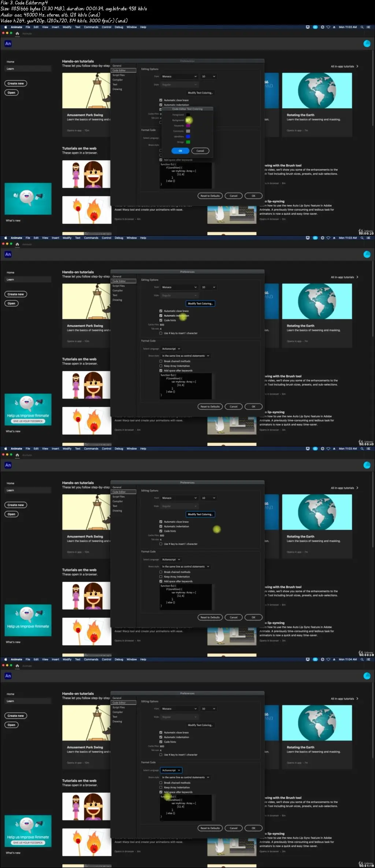In 00:00:40 frame, open Amusement Park Swing thumbnail

(x=86, y=301)
